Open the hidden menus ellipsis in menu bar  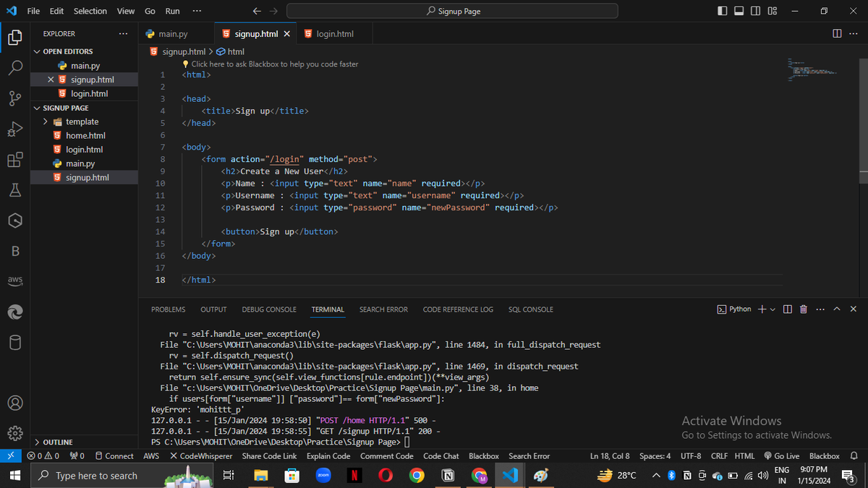[x=197, y=11]
